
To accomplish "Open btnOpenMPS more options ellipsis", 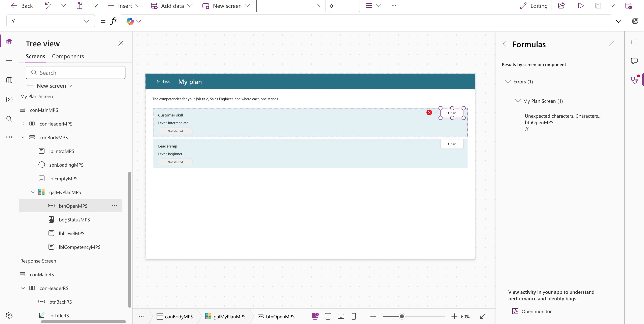I will tap(114, 206).
